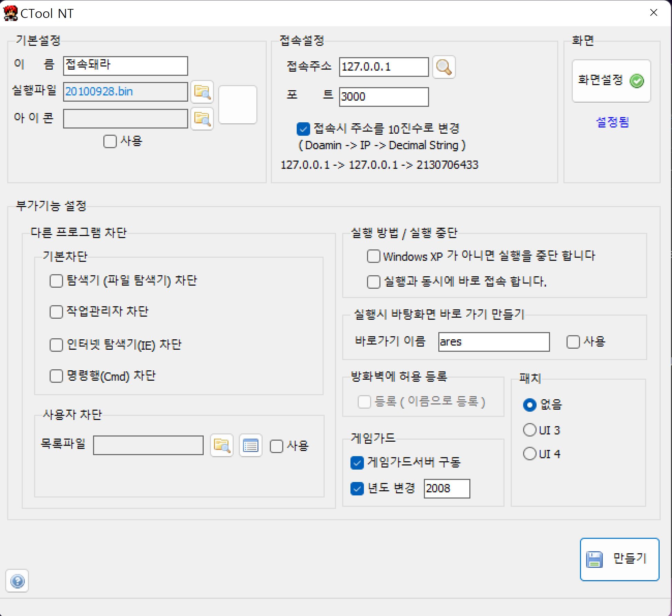
Task: Uncheck 게임가드서버 구동
Action: (357, 463)
